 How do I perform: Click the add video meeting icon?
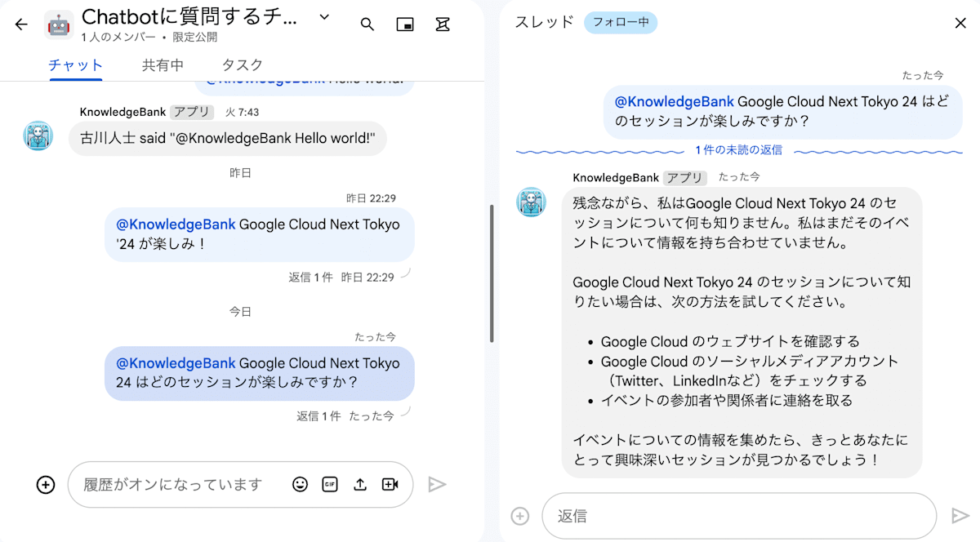(x=390, y=485)
